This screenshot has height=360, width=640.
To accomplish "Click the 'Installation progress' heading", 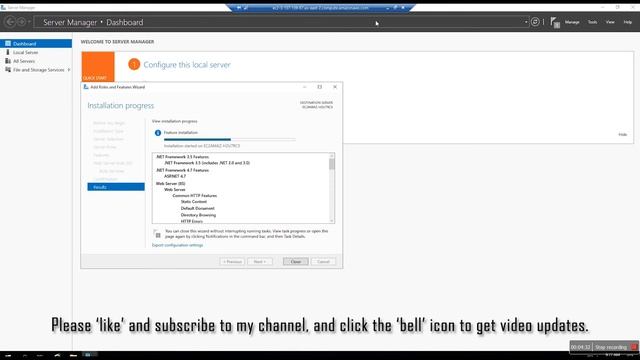I will pos(120,105).
